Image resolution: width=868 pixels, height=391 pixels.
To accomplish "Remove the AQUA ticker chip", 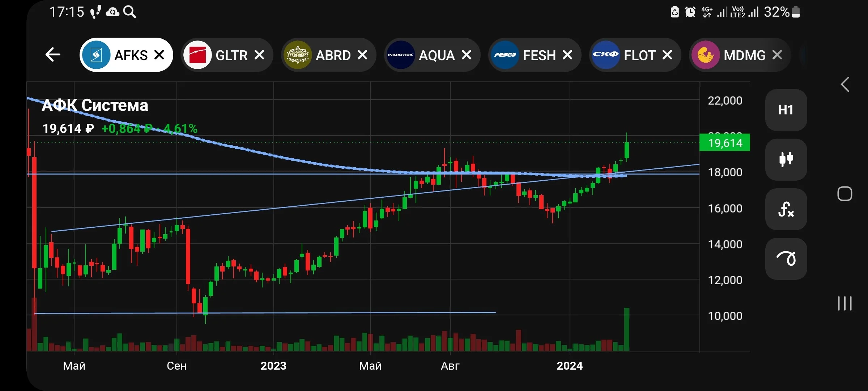I will (x=467, y=55).
